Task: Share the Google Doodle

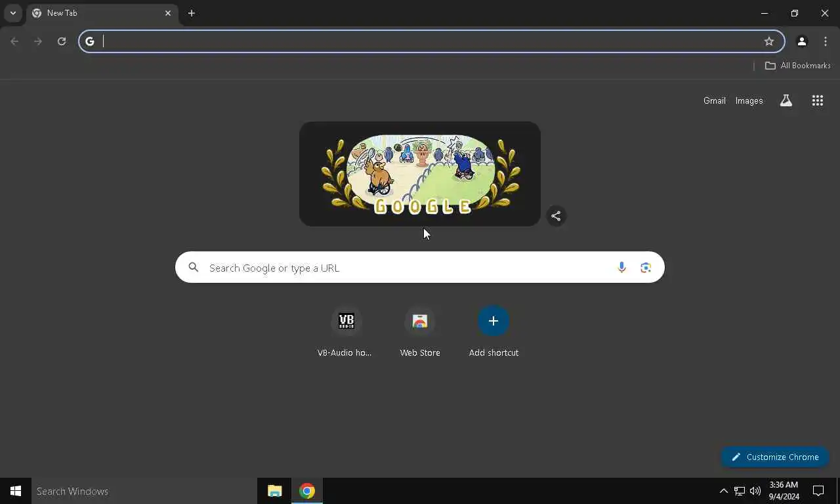Action: coord(556,216)
